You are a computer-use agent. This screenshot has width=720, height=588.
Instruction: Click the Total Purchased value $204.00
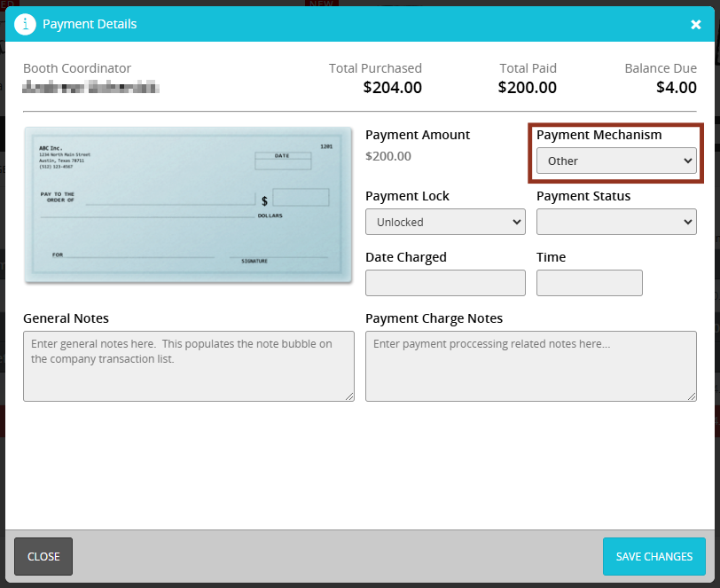pyautogui.click(x=392, y=87)
